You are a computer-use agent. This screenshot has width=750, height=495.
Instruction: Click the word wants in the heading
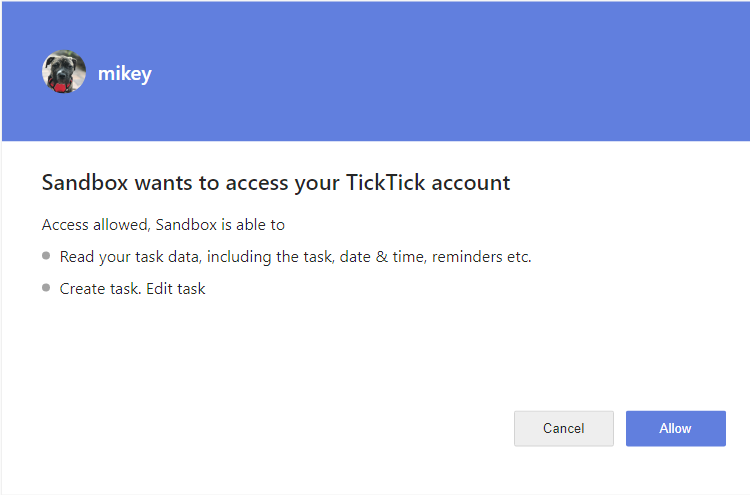click(x=164, y=183)
